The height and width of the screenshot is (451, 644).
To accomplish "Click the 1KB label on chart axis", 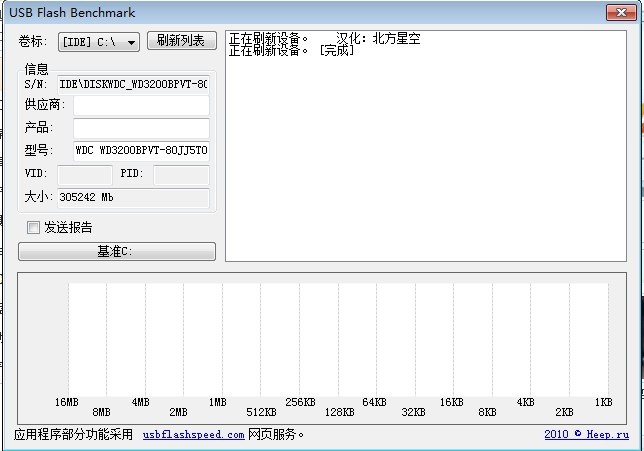I will pos(604,402).
